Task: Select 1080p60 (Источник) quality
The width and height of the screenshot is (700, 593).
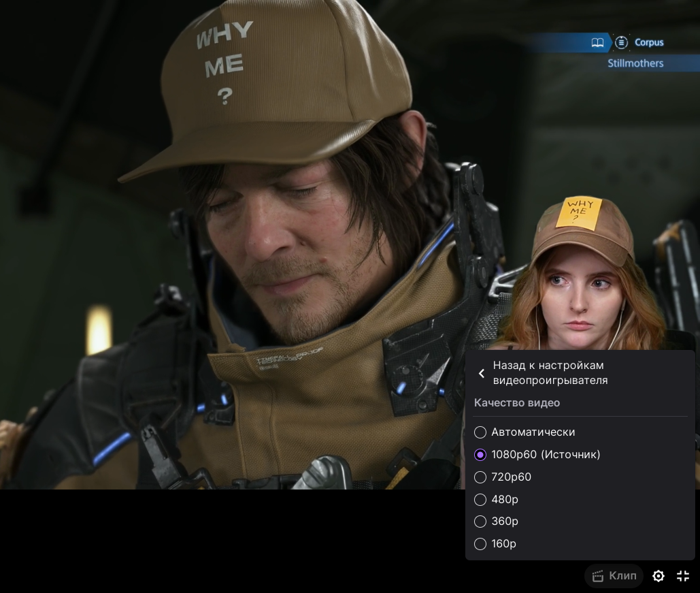Action: click(x=537, y=455)
